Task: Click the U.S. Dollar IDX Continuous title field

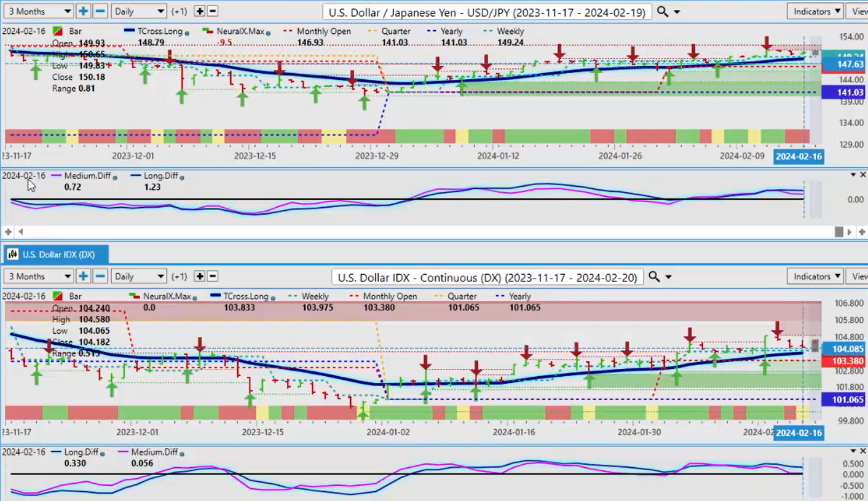Action: [x=487, y=277]
